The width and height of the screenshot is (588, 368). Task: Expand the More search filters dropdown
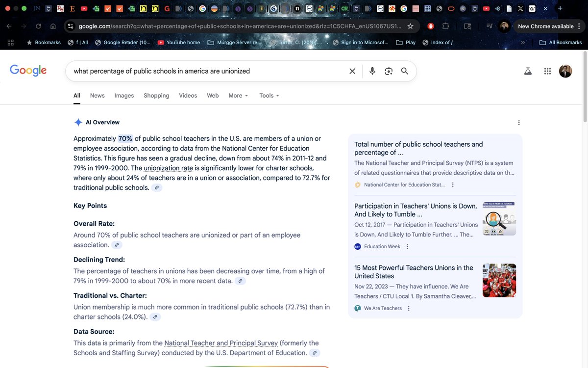(x=238, y=96)
